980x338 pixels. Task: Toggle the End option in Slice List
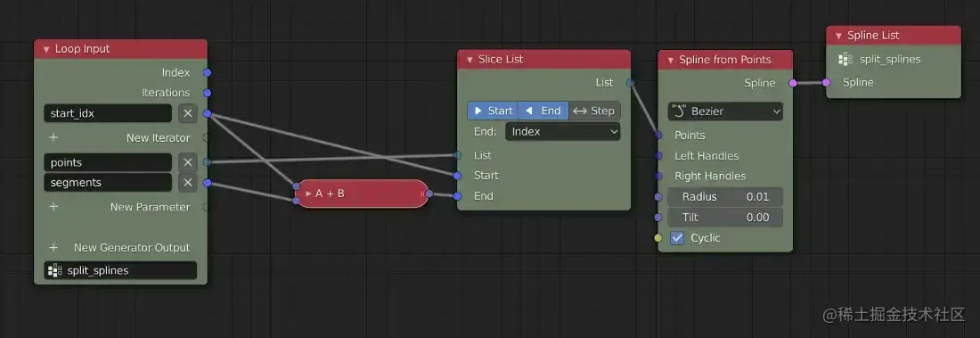[x=543, y=111]
